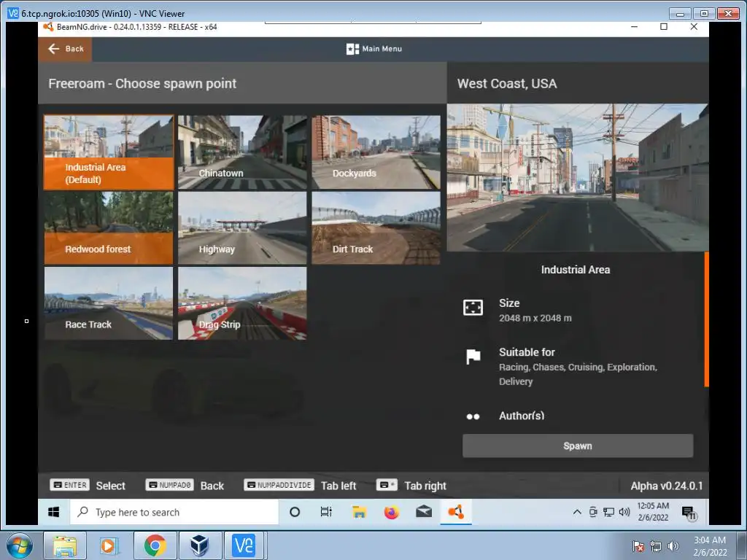Click the Alpha v0.24.0.1 version text

tap(667, 486)
